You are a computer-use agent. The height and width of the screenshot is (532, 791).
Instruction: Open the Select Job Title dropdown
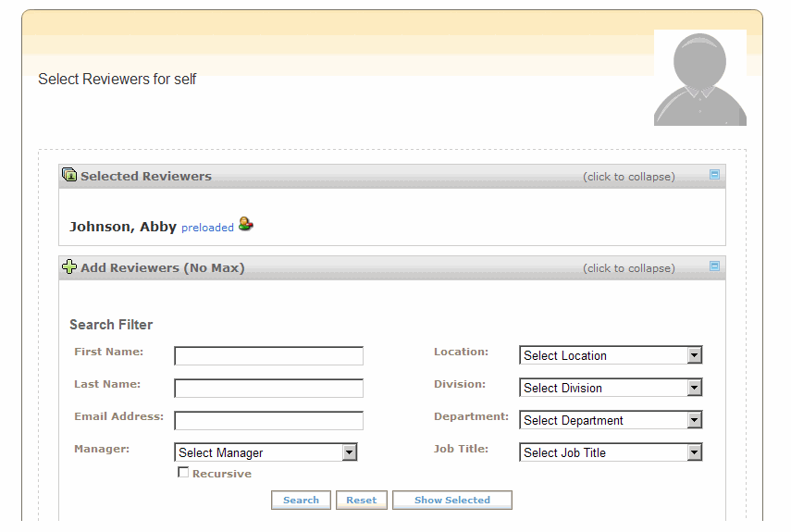pyautogui.click(x=611, y=452)
